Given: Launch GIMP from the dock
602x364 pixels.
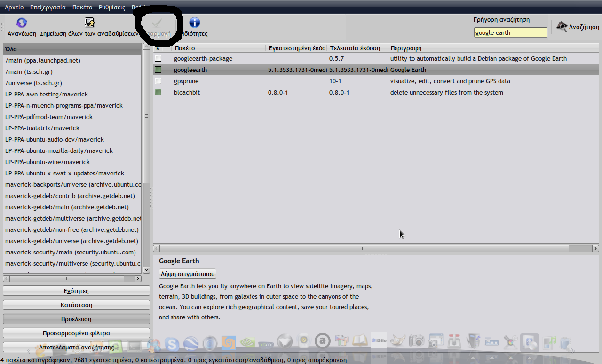Looking at the screenshot, I should pos(398,341).
